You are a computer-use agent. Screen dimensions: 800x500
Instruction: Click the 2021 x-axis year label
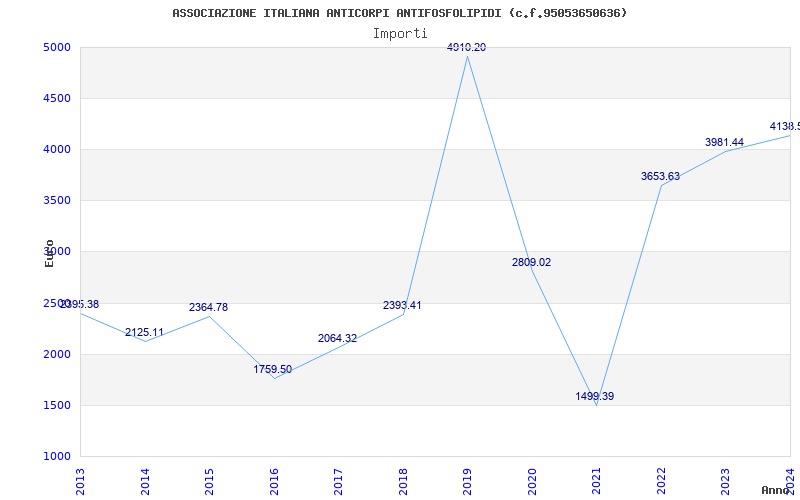596,482
